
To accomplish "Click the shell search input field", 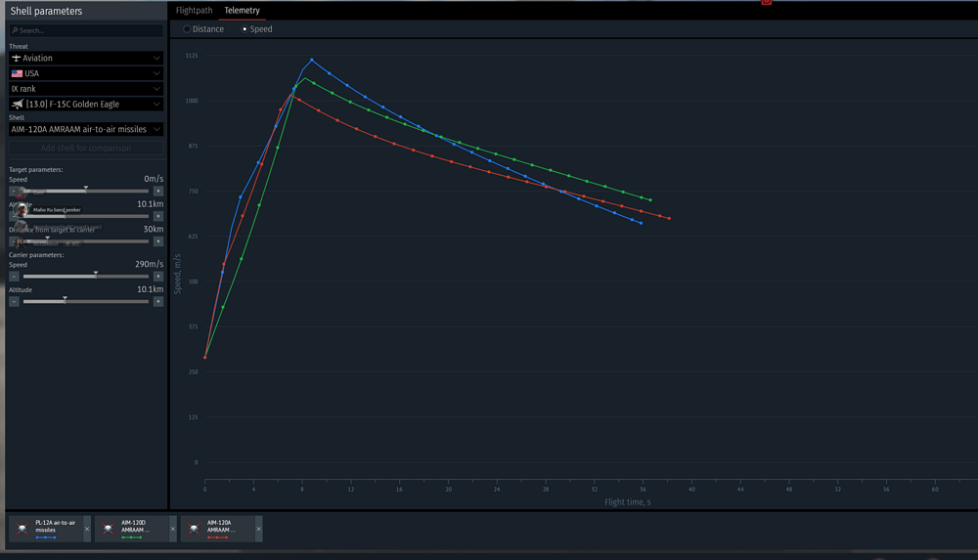I will 86,30.
